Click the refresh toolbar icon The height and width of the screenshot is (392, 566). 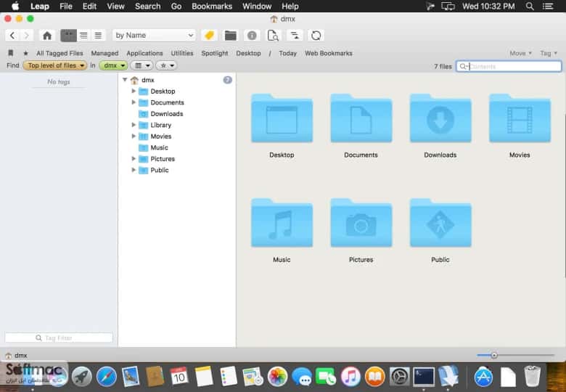pos(316,36)
